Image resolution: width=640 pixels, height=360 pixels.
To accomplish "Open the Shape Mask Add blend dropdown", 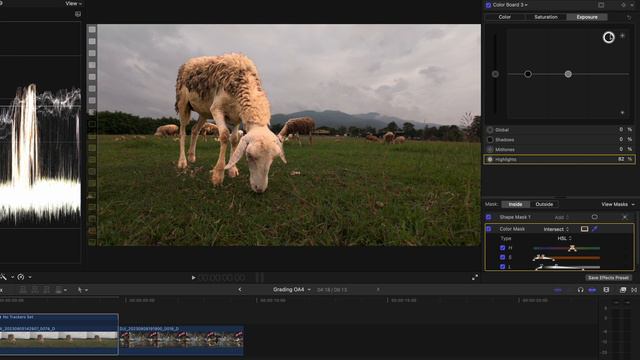I will (561, 217).
